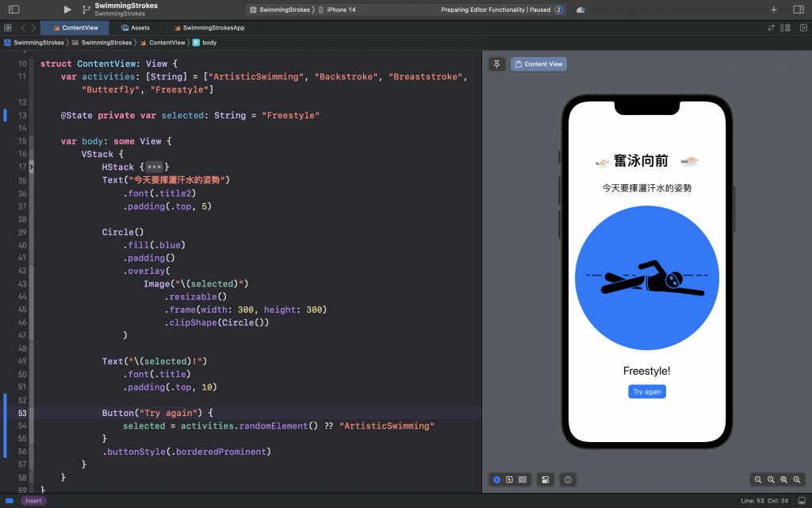Select the iPhone 14 run destination
The height and width of the screenshot is (508, 812).
click(336, 10)
